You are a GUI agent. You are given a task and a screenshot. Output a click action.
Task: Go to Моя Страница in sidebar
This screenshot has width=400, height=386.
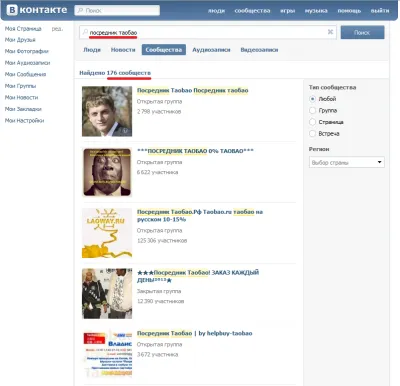click(x=23, y=29)
